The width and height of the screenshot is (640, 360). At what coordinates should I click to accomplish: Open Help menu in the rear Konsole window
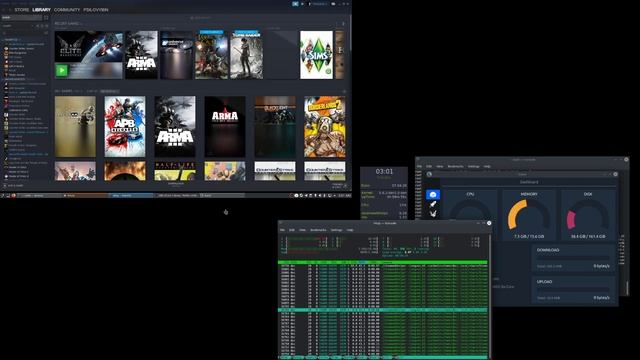(x=487, y=167)
